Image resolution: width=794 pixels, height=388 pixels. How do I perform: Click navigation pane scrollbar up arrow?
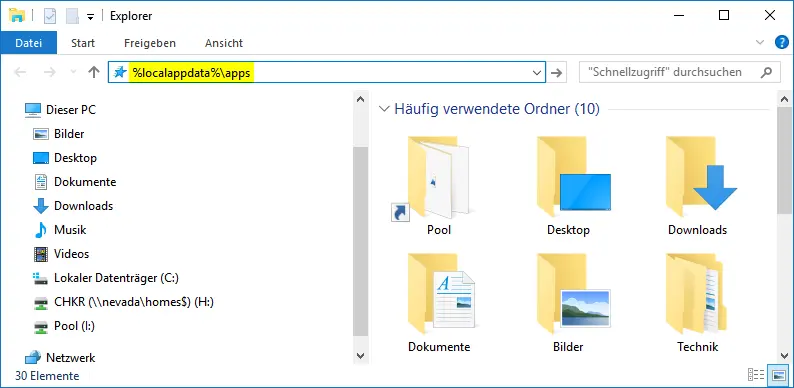[361, 99]
